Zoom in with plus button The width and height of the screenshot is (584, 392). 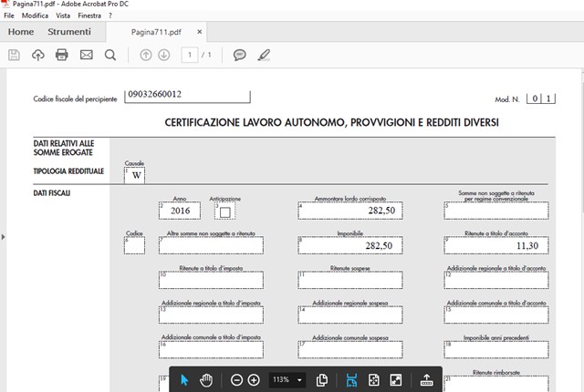pos(254,380)
